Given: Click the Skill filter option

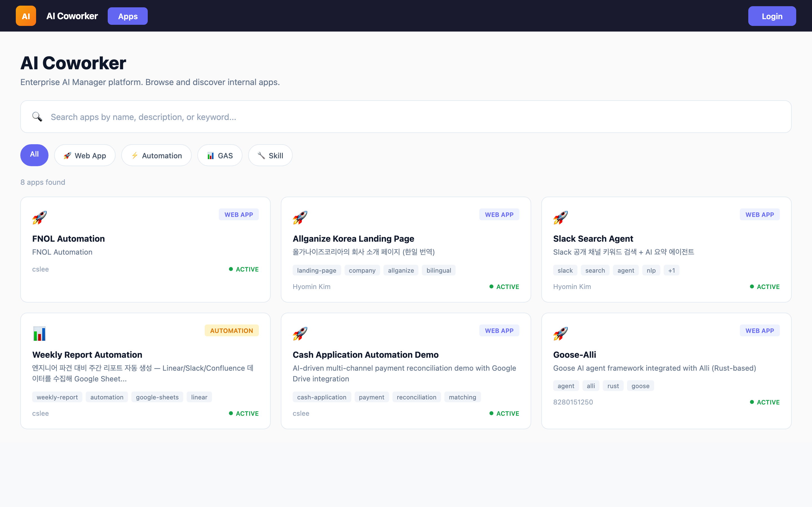Looking at the screenshot, I should click(270, 155).
